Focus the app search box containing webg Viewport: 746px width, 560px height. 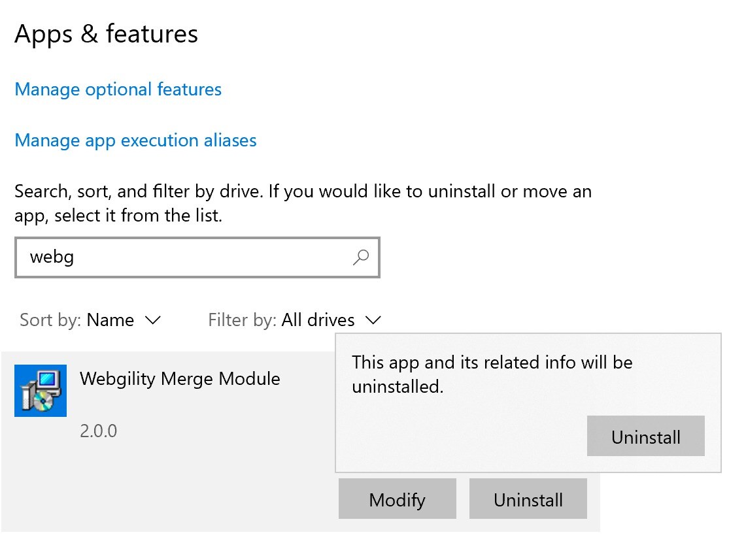click(197, 257)
